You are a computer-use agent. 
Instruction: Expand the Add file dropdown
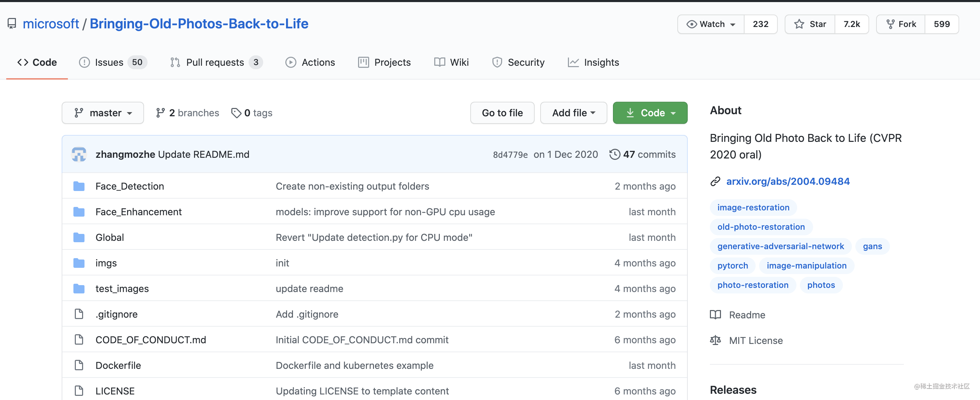pos(573,113)
